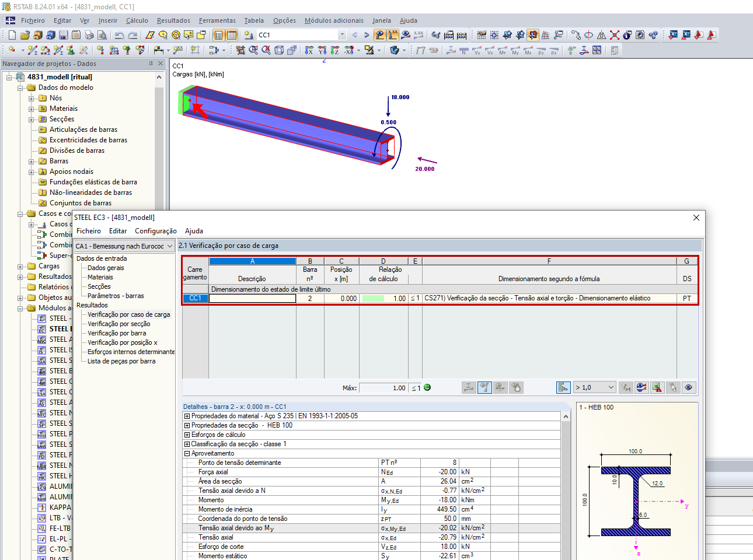Viewport: 753px width, 560px height.
Task: Export results to Excel in STEEL EC3
Action: 657,387
